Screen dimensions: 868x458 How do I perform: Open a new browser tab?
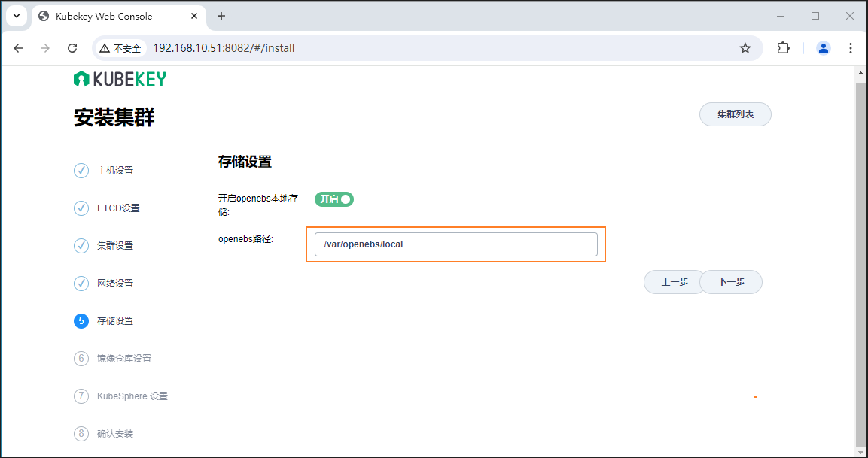tap(221, 16)
